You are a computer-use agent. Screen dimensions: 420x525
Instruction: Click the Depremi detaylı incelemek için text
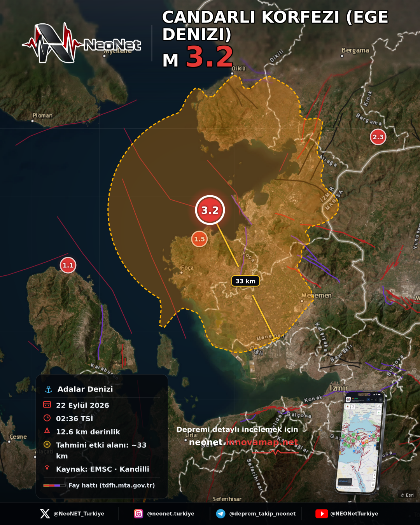[237, 429]
